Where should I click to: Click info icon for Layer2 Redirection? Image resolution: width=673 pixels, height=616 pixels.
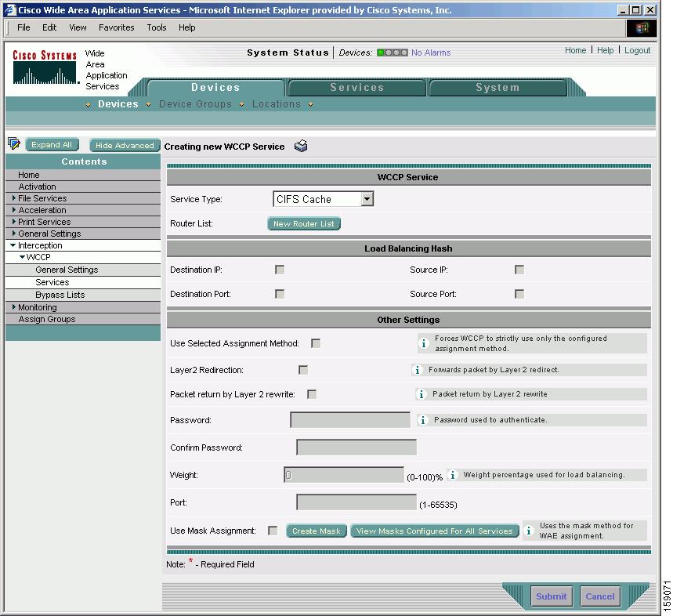click(418, 370)
